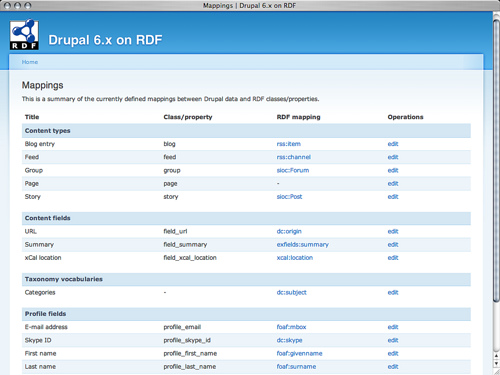Select the Blog entry title cell
The width and height of the screenshot is (500, 375).
click(x=40, y=144)
